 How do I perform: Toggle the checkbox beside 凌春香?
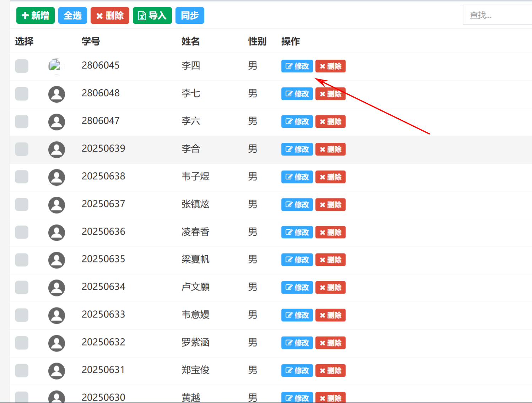pyautogui.click(x=22, y=232)
